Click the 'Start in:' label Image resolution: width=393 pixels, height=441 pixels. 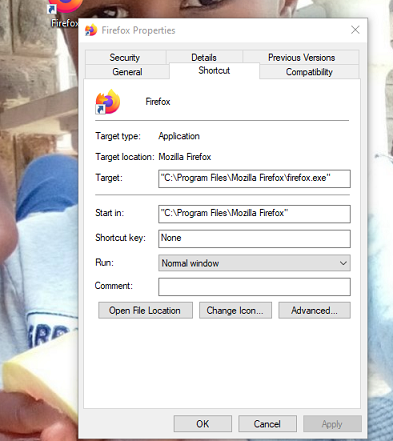pyautogui.click(x=110, y=213)
